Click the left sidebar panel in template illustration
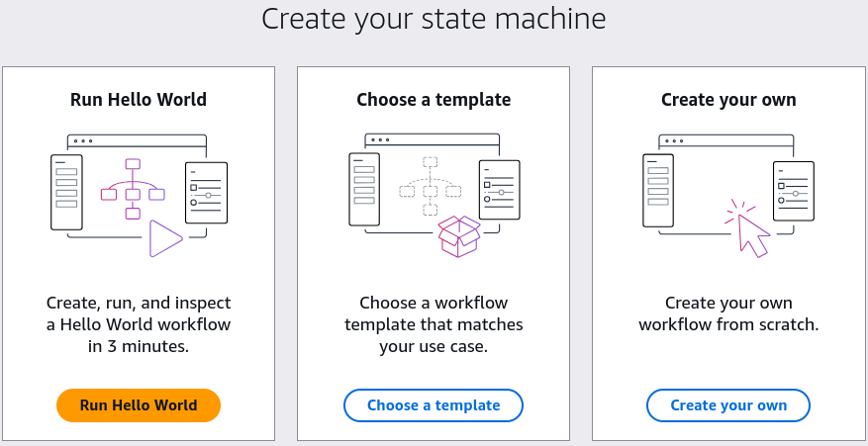868x446 pixels. (x=364, y=189)
